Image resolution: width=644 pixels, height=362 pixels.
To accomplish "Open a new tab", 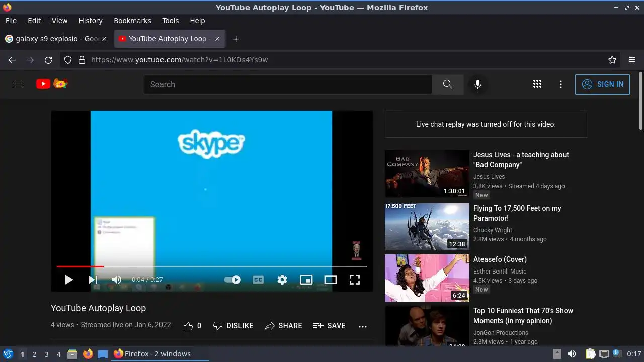I will click(x=236, y=39).
